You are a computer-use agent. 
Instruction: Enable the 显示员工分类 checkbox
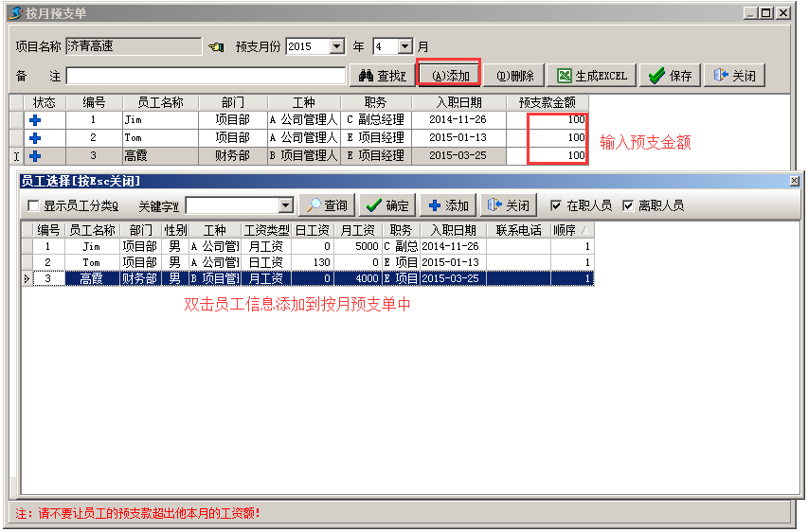pos(34,206)
